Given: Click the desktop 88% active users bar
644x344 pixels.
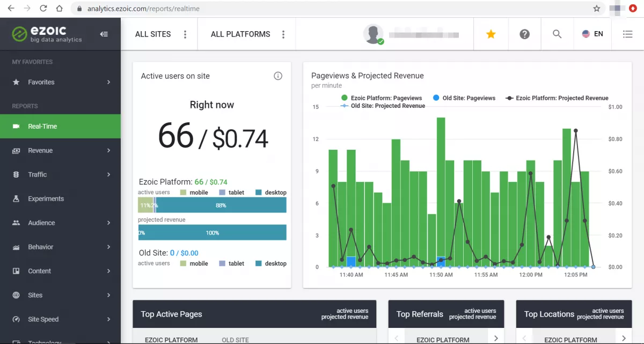Looking at the screenshot, I should (221, 205).
